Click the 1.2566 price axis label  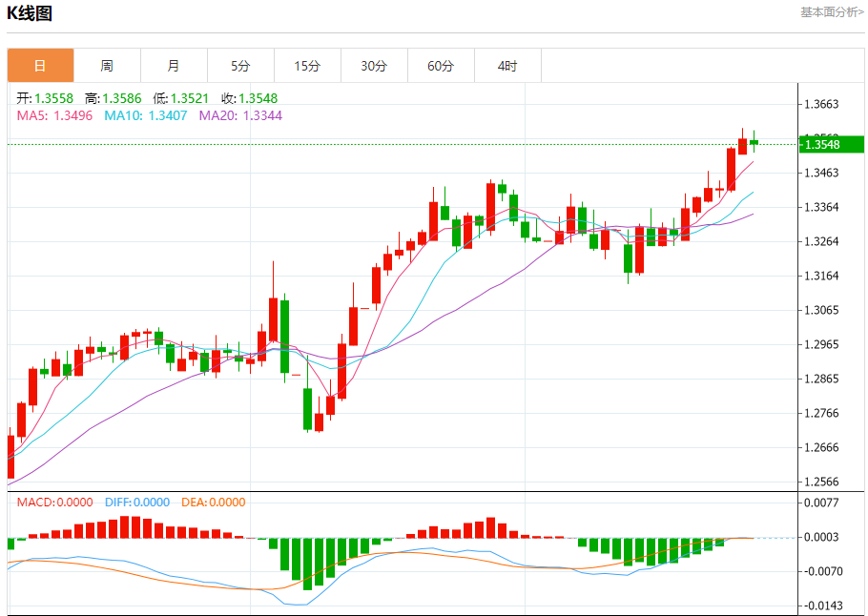click(822, 483)
